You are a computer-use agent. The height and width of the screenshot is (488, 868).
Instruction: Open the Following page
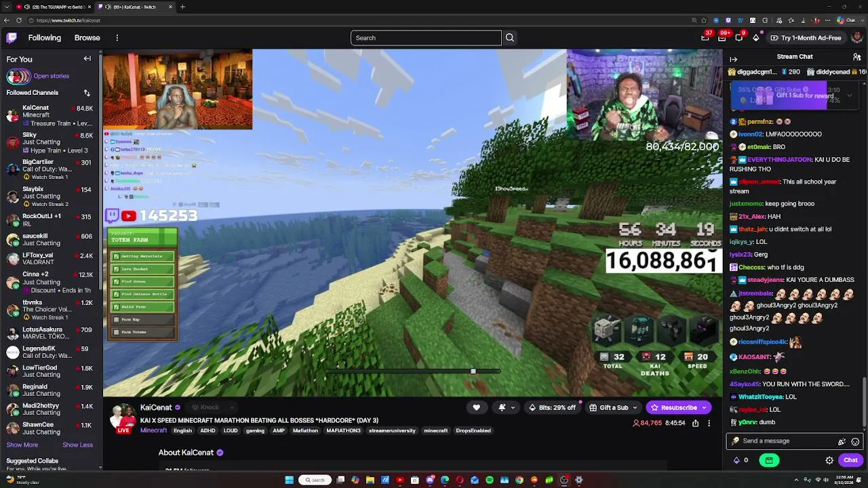45,38
